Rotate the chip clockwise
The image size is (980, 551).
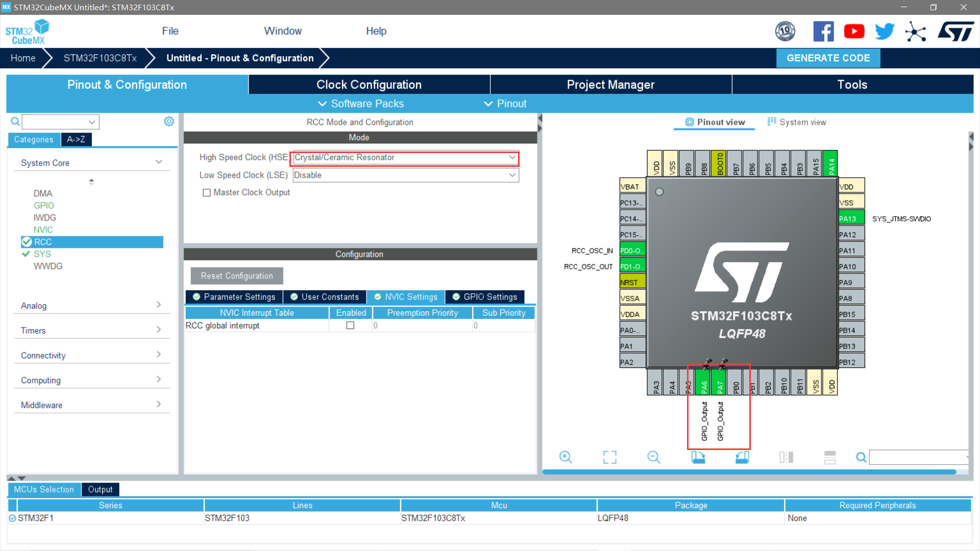pyautogui.click(x=699, y=457)
